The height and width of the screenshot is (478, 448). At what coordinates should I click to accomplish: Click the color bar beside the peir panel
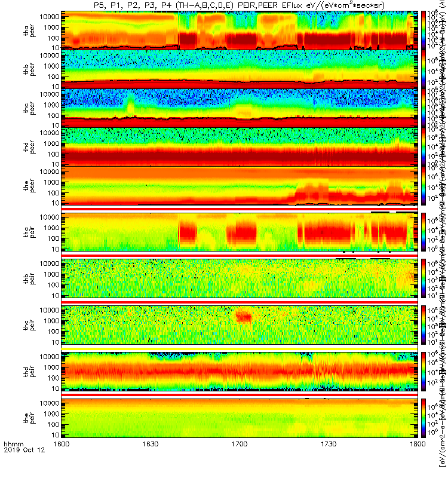[424, 418]
